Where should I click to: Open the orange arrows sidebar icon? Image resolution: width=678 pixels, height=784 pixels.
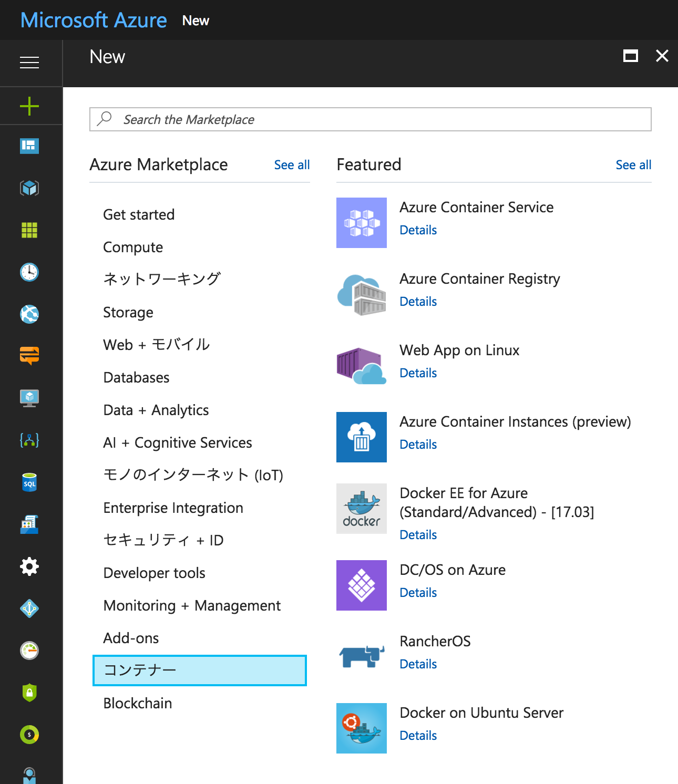(x=29, y=356)
